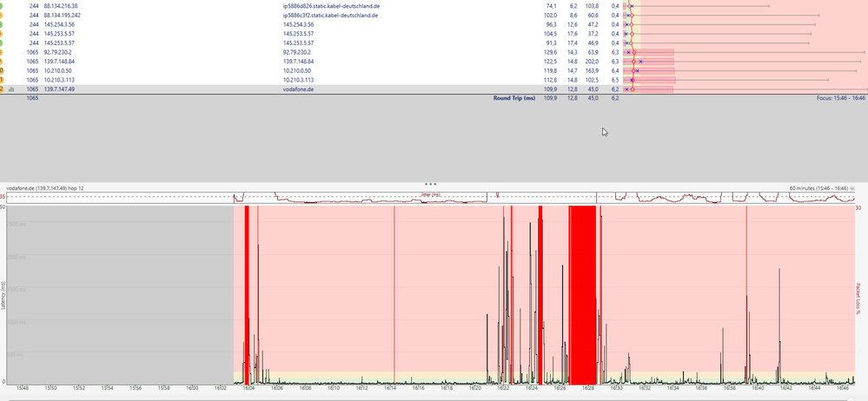
Task: Click the thin red packet loss line near 16:14
Action: [394, 295]
